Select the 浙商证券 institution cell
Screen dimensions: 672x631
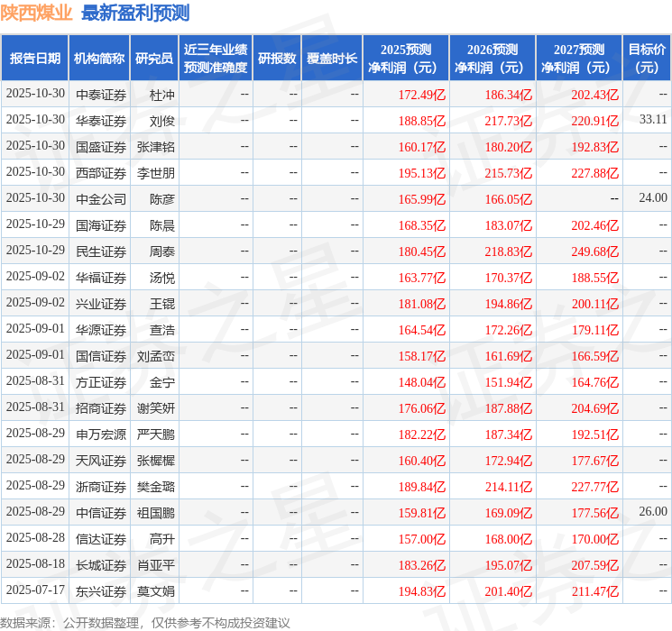point(101,487)
